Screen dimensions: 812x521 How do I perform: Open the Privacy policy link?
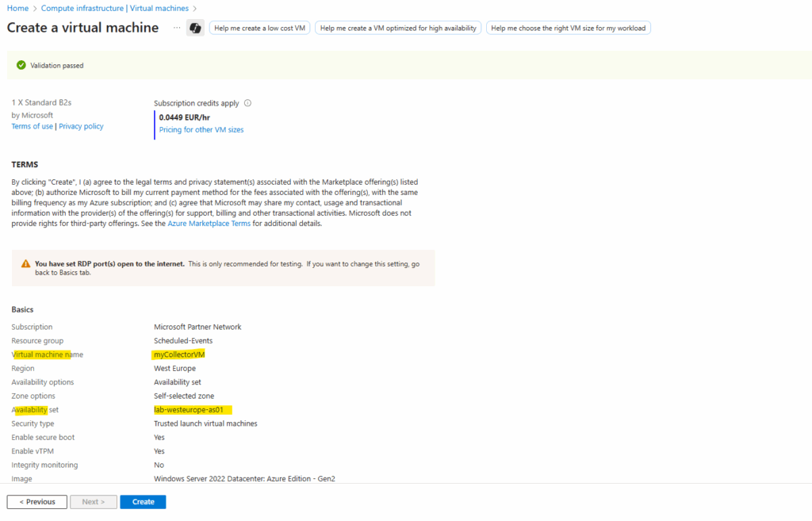(81, 126)
